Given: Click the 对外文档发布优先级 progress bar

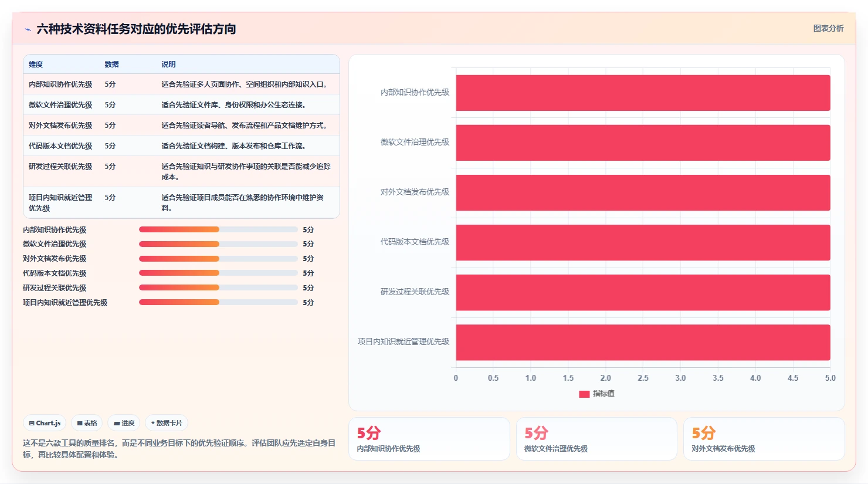Looking at the screenshot, I should [x=218, y=258].
